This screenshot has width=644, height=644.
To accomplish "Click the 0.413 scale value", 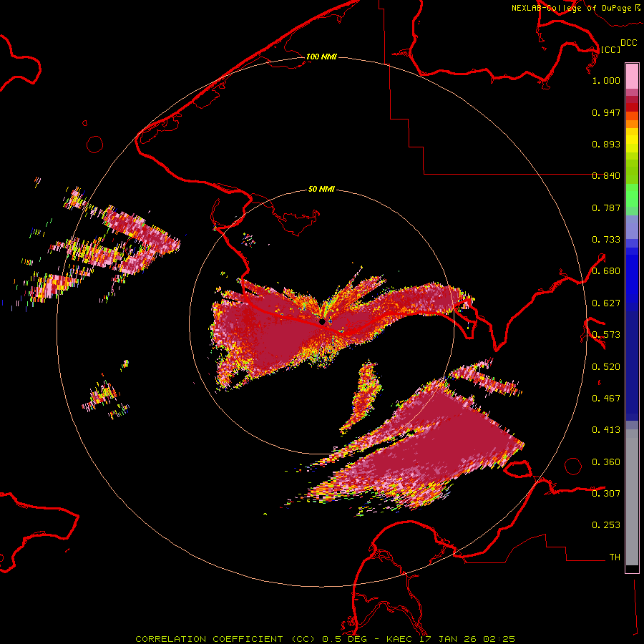I will (x=606, y=430).
